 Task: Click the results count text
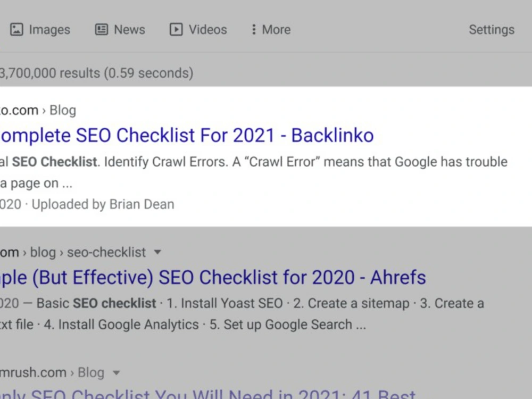click(96, 73)
